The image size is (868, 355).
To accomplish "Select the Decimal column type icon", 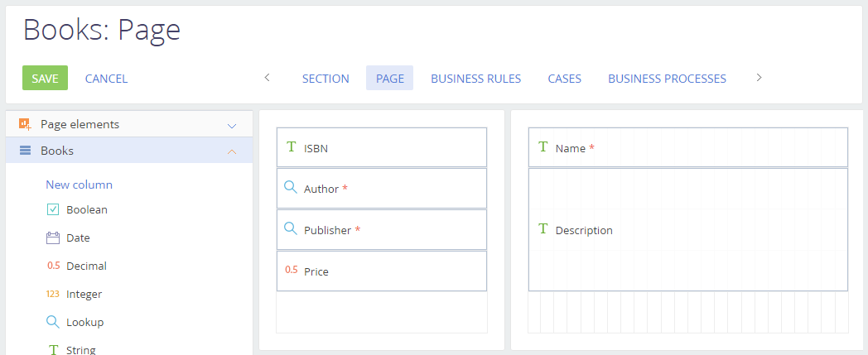I will click(x=53, y=266).
